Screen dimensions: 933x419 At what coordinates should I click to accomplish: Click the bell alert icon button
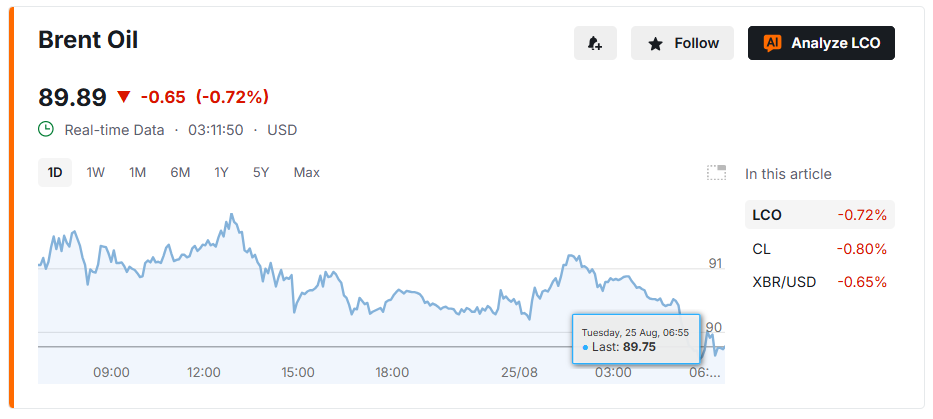[x=595, y=43]
